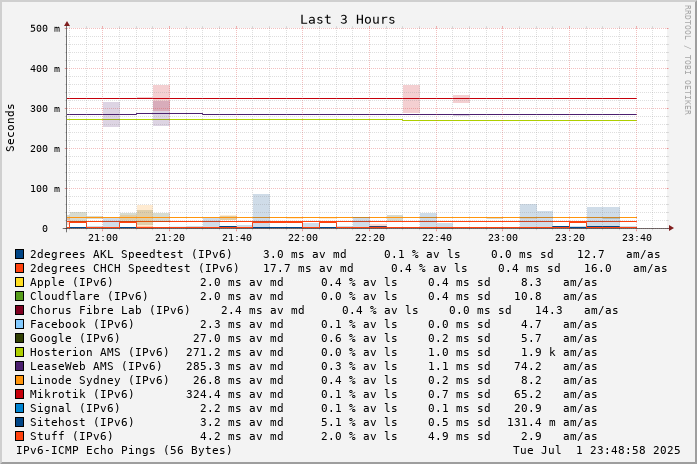Select the green Cloudflare (IPv6) legend swatch
This screenshot has height=464, width=697.
tap(19, 296)
